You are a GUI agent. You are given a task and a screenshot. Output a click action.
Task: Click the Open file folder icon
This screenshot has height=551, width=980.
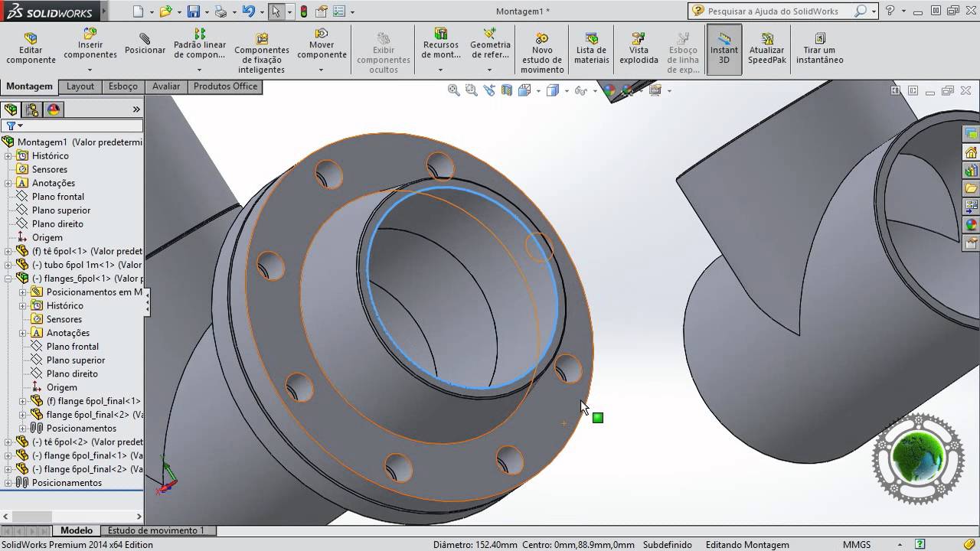165,11
